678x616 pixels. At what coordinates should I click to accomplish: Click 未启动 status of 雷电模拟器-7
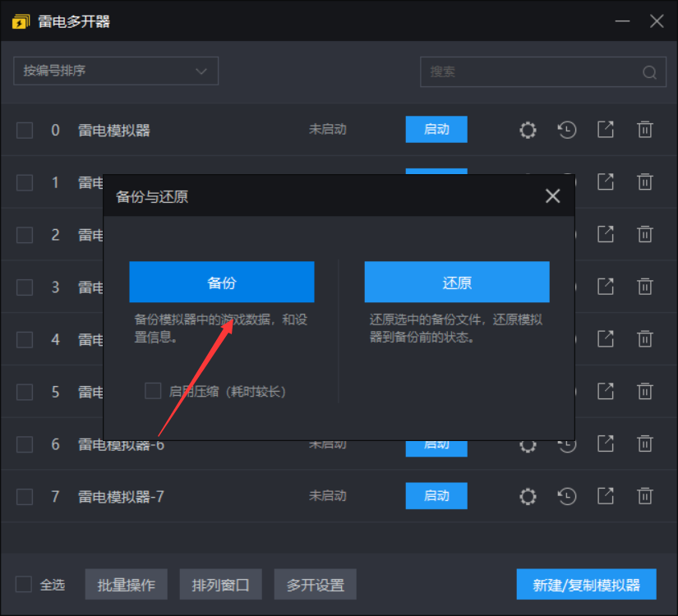[x=328, y=496]
